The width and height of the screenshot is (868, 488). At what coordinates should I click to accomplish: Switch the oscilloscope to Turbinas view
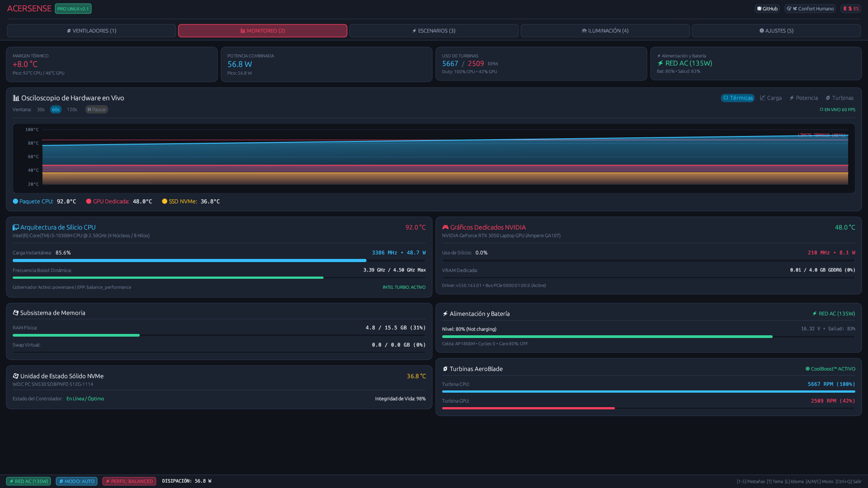pyautogui.click(x=840, y=98)
